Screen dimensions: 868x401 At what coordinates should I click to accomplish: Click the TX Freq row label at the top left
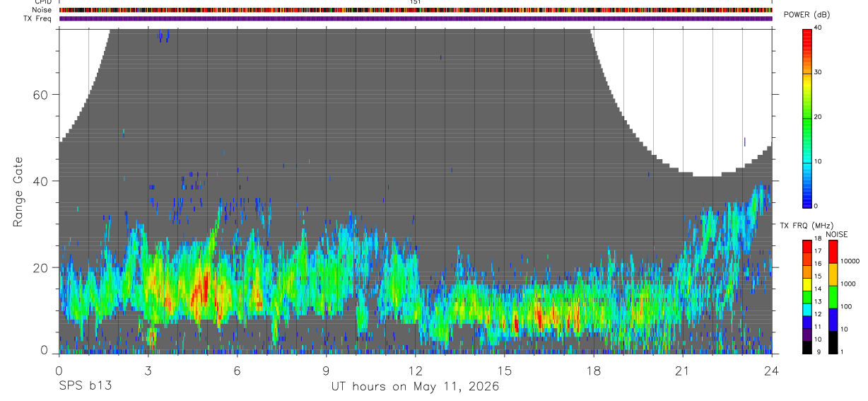pyautogui.click(x=38, y=18)
